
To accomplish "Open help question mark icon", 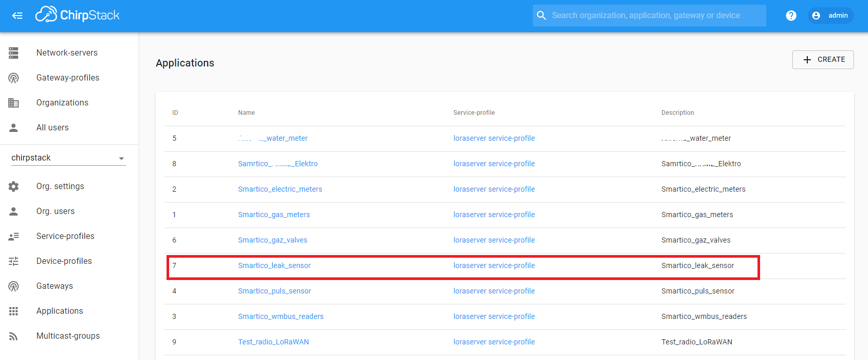I will pos(791,16).
